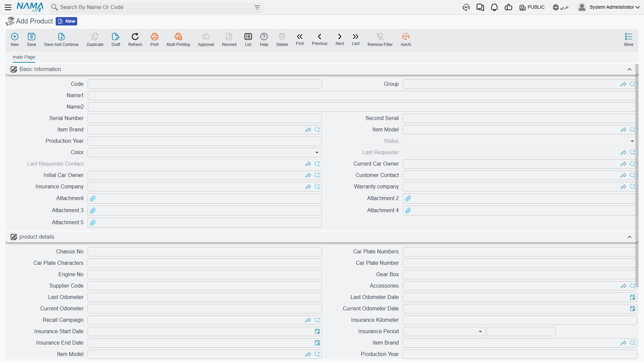Attach a file to Attachment 5
This screenshot has width=644, height=362.
[x=93, y=223]
